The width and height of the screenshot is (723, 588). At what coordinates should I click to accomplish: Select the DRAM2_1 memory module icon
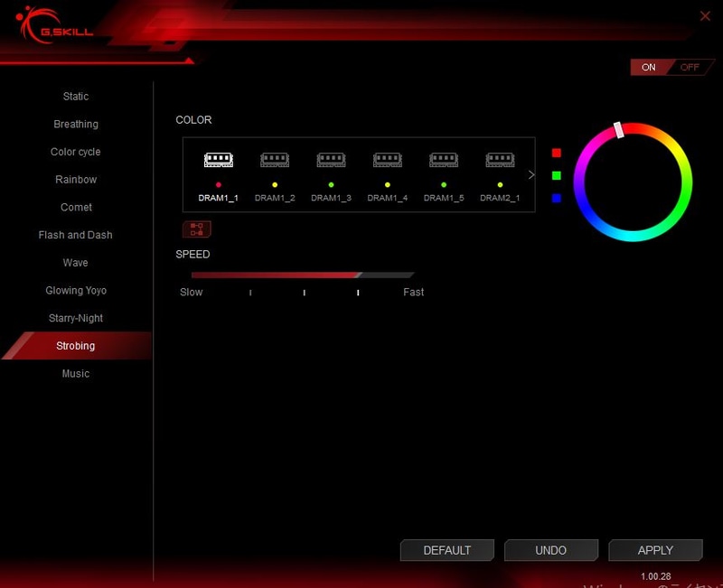coord(500,160)
